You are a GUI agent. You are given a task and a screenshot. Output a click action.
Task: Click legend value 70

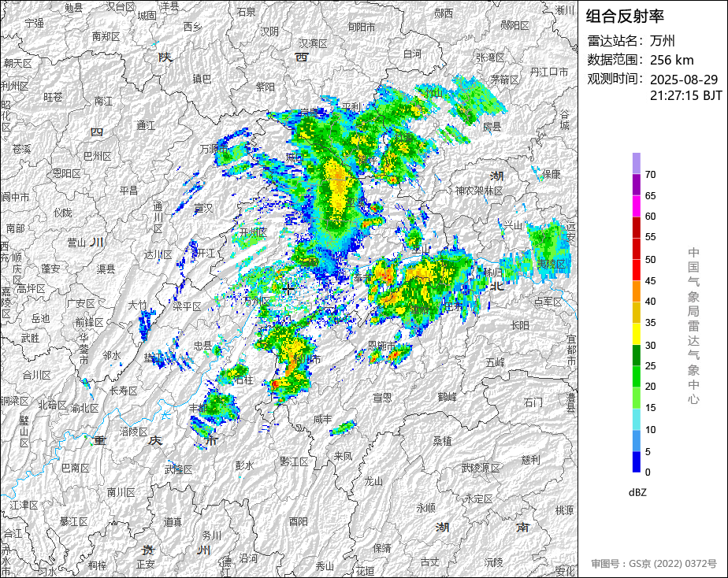click(650, 174)
